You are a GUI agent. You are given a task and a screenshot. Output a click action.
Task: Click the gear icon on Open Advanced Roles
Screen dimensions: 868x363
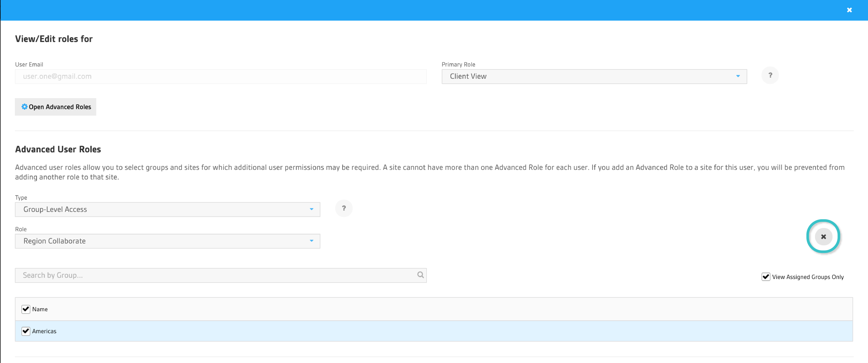coord(24,107)
